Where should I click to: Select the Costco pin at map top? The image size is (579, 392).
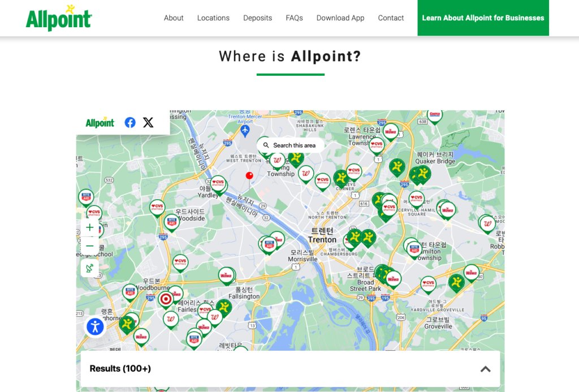click(435, 115)
